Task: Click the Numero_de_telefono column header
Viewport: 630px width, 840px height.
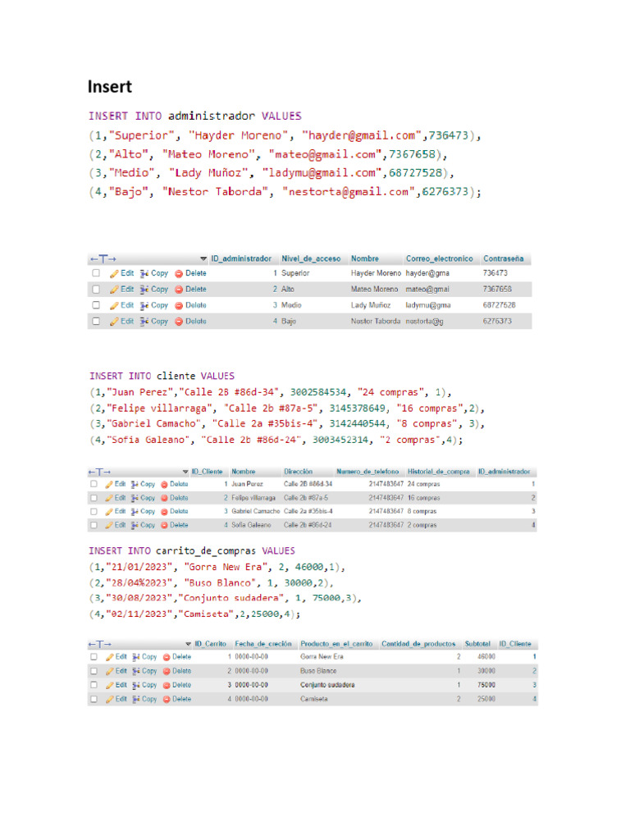Action: click(367, 472)
